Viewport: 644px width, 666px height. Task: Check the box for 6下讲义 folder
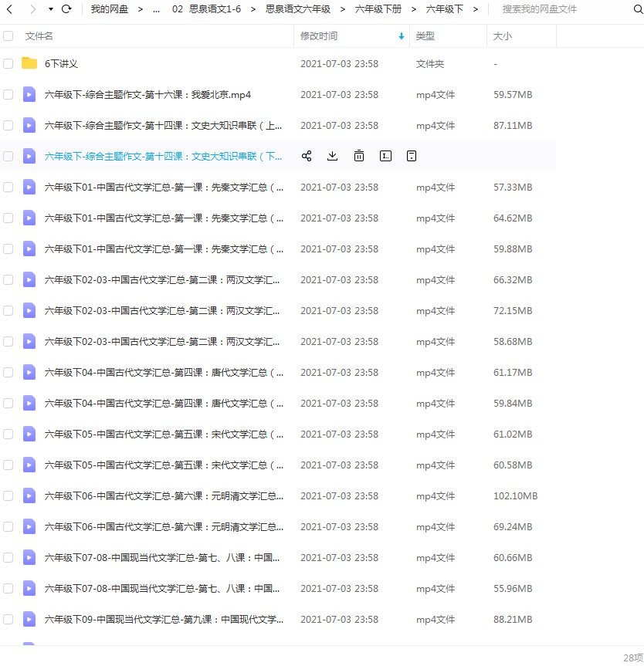(x=8, y=63)
